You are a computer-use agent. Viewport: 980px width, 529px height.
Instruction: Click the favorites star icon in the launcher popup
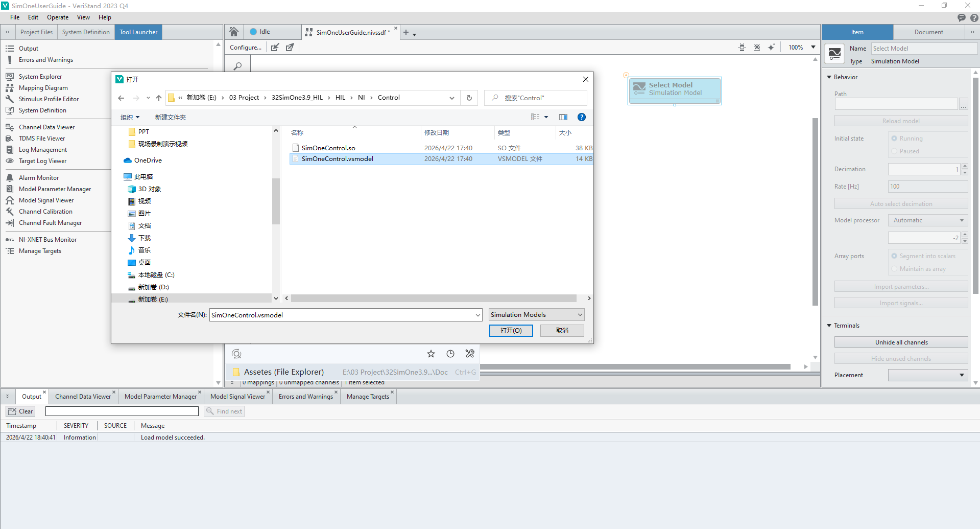(431, 354)
